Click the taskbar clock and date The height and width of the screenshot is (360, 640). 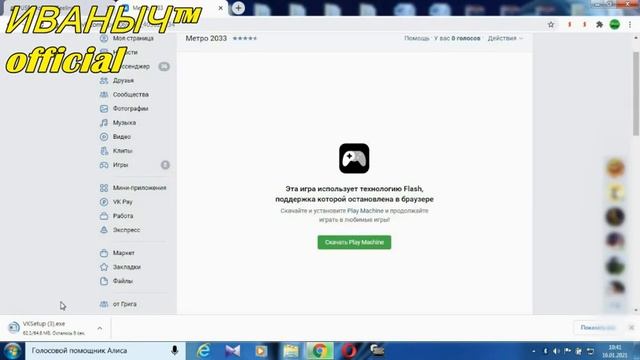614,351
